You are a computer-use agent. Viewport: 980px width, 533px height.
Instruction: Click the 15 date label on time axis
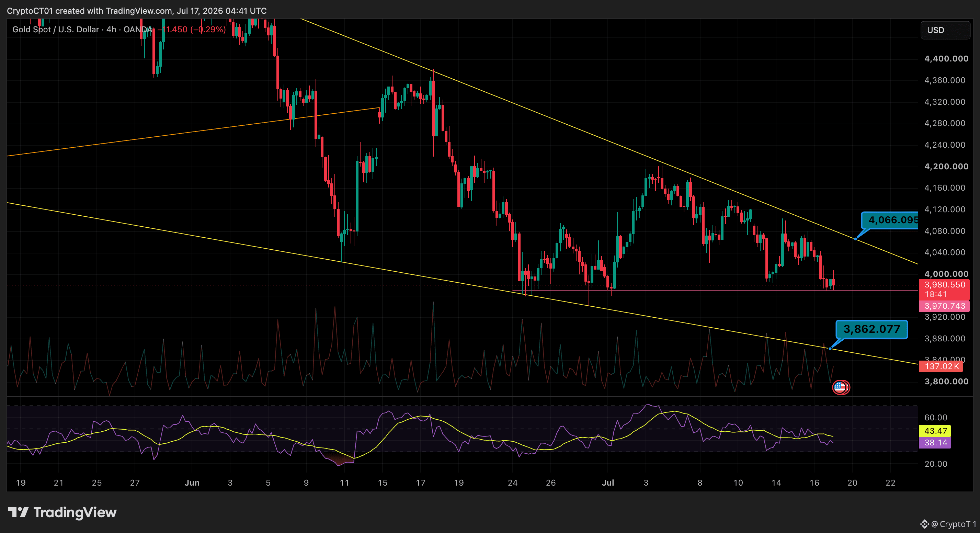[382, 483]
